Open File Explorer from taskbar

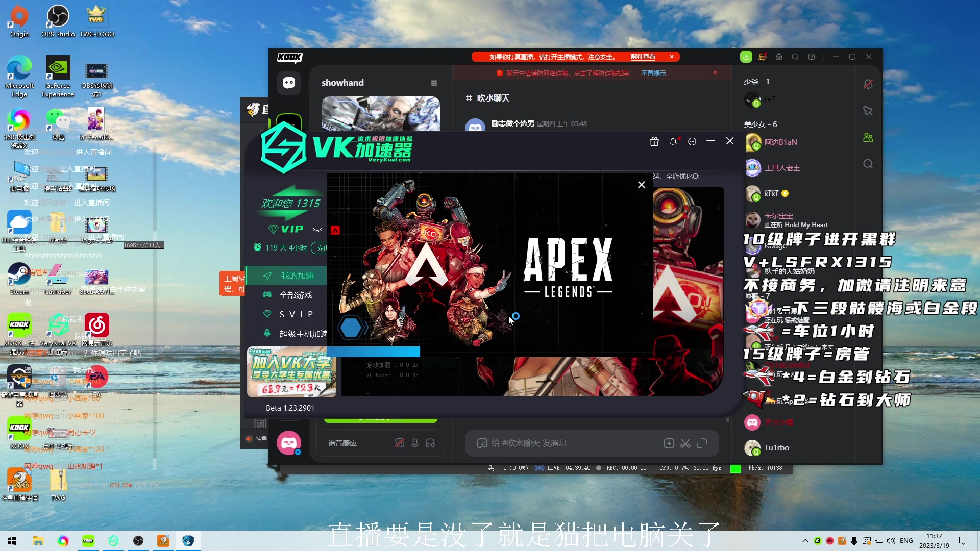[x=38, y=541]
